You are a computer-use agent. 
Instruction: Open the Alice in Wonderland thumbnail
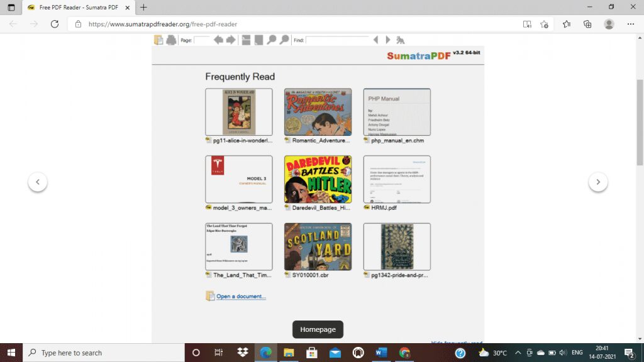[238, 112]
